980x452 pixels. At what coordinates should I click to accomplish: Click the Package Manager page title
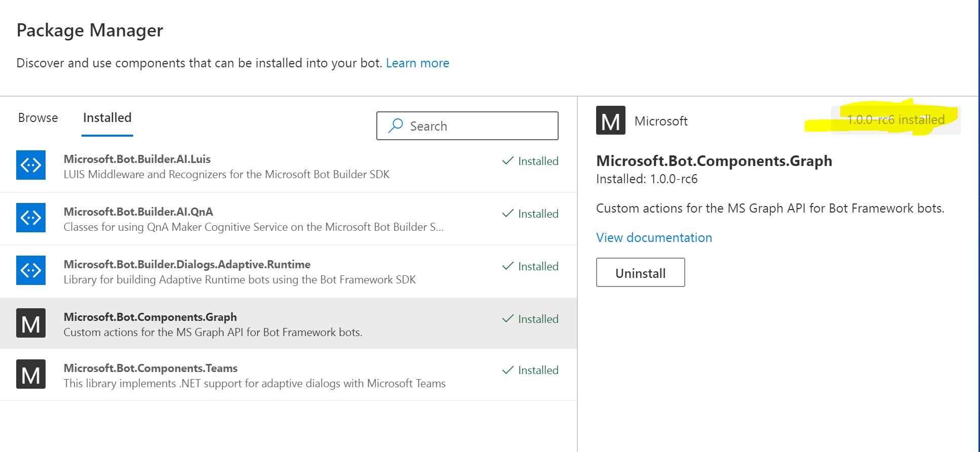(x=90, y=30)
